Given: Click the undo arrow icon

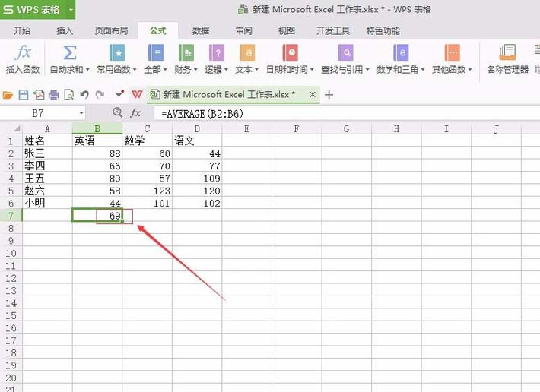Looking at the screenshot, I should click(84, 94).
